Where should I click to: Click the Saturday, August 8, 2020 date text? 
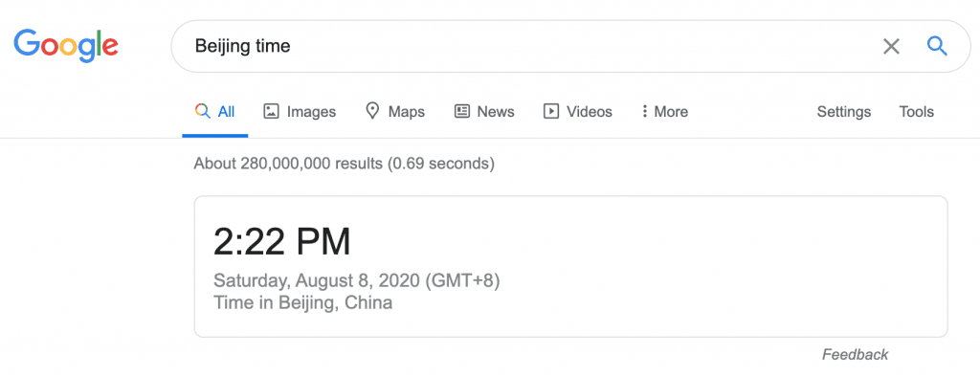[x=316, y=280]
